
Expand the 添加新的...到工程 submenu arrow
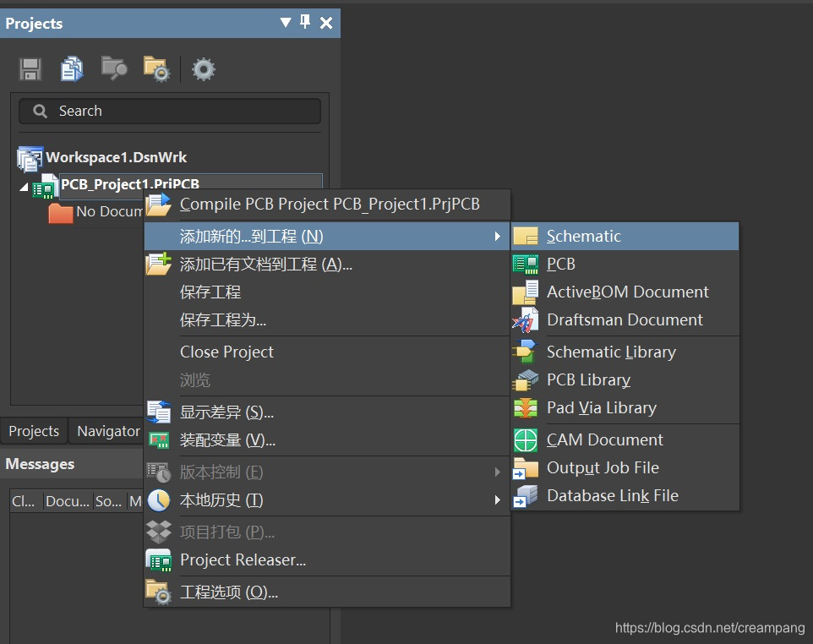coord(497,236)
